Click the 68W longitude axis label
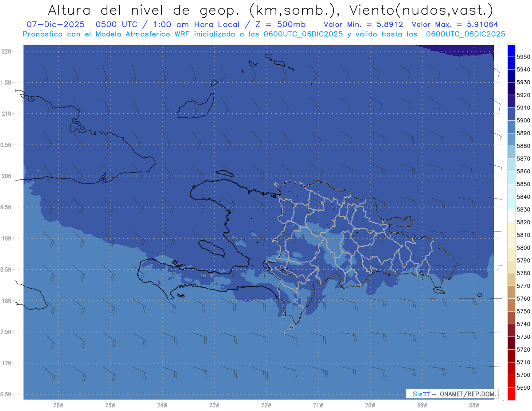The height and width of the screenshot is (411, 532). click(x=474, y=405)
